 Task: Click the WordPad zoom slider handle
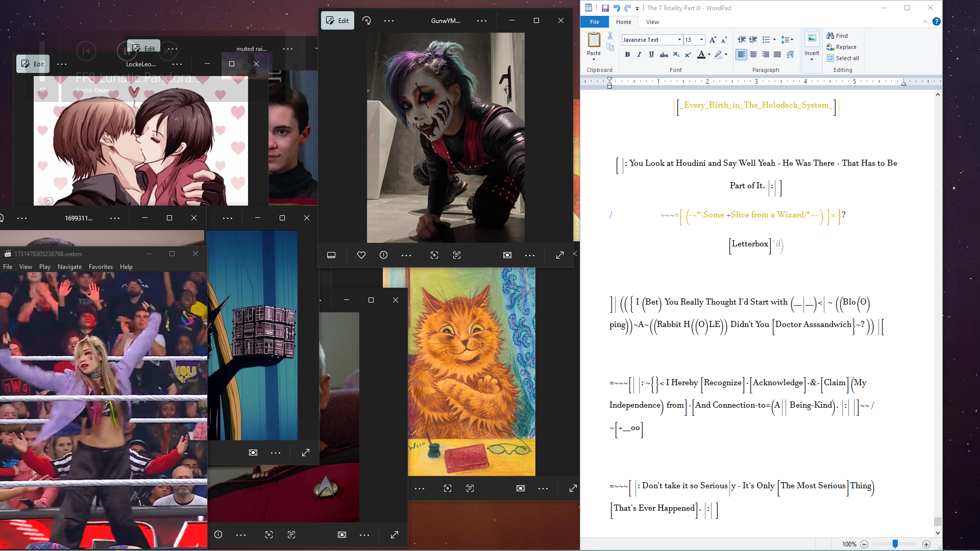895,544
